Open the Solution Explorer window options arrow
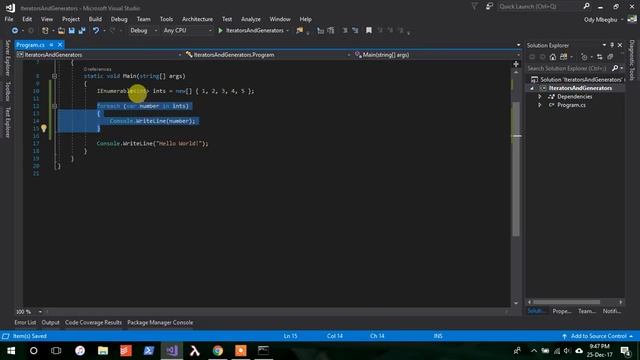The image size is (640, 360). click(604, 45)
